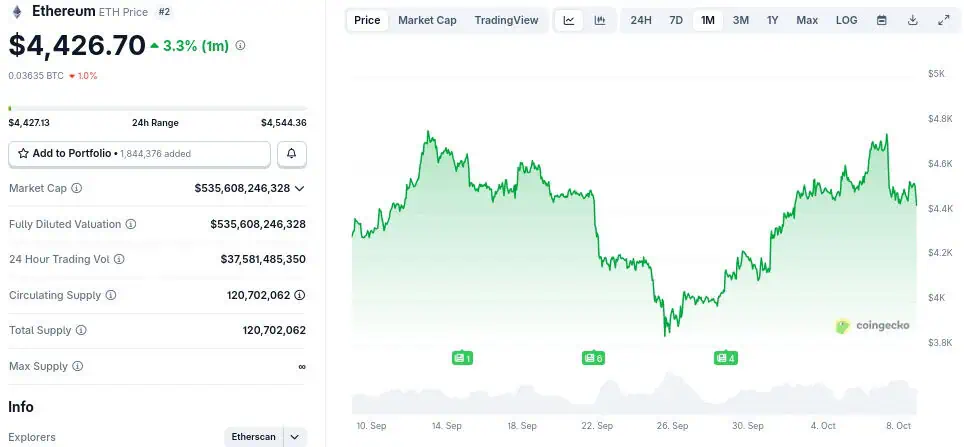
Task: Click Circulating Supply info icon
Action: point(111,295)
